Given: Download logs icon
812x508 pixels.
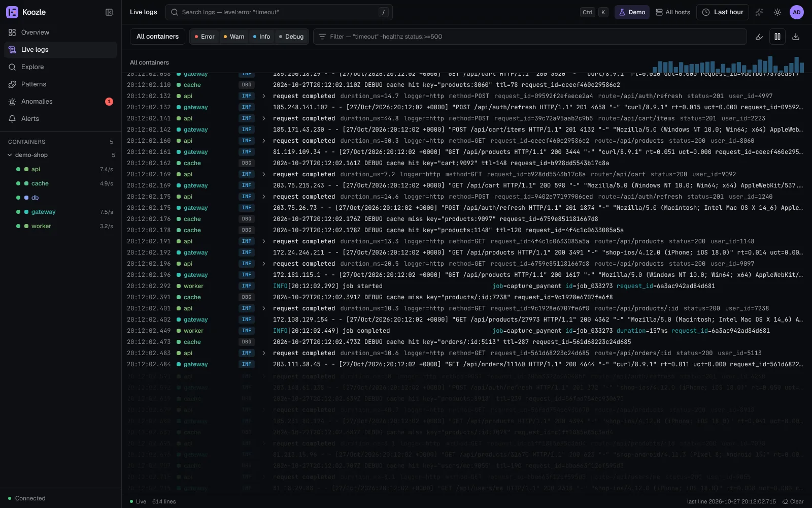Looking at the screenshot, I should click(x=796, y=37).
